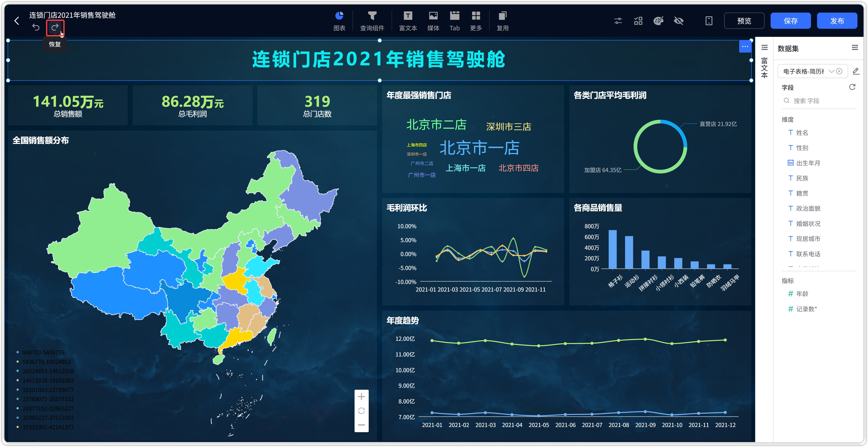This screenshot has width=868, height=447.
Task: Refresh the 字段 field list
Action: [x=852, y=87]
